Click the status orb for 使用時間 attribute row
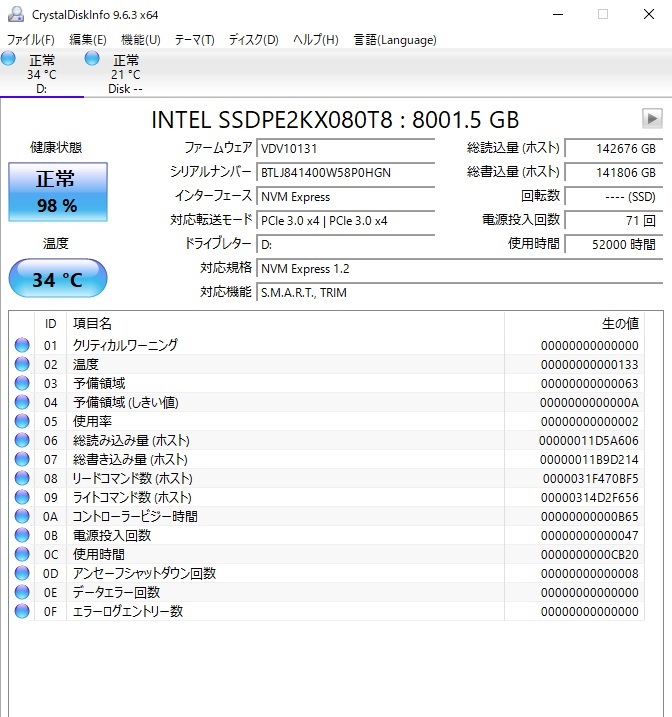 coord(22,554)
